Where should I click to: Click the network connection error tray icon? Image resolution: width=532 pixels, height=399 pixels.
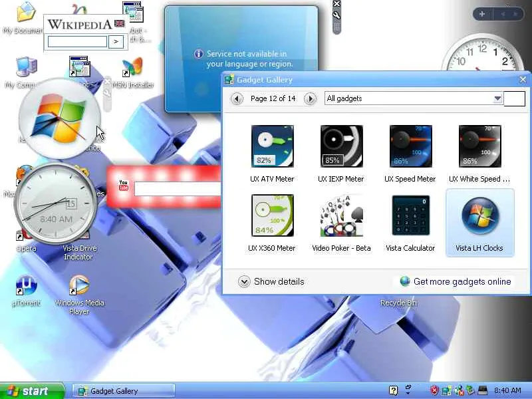(x=458, y=390)
